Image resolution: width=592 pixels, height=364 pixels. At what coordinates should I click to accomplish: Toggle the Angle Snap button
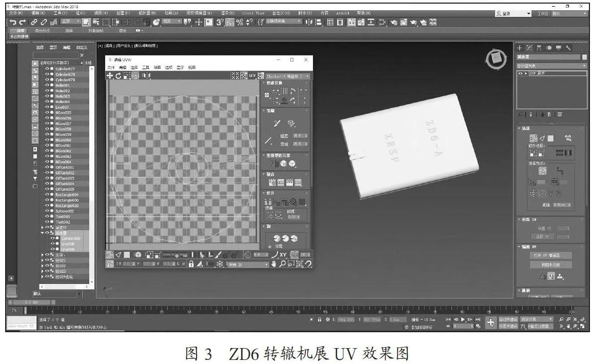[229, 22]
